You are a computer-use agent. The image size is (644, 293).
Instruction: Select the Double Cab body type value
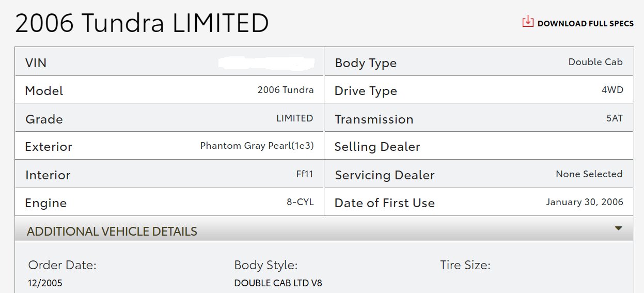point(595,62)
